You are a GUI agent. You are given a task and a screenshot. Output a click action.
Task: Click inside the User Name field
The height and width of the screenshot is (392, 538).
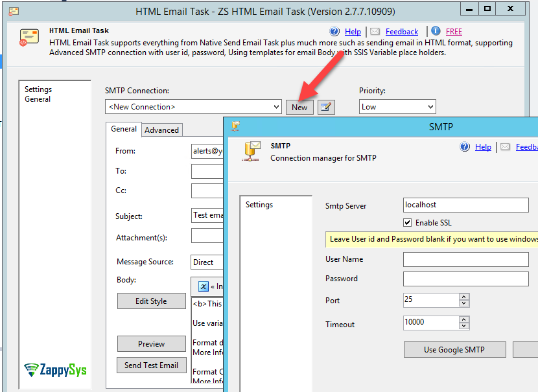coord(465,259)
